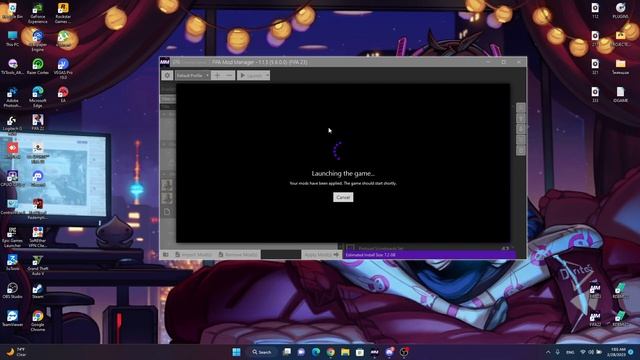The width and height of the screenshot is (640, 360).
Task: Open the Recycle Bin desktop icon
Action: click(12, 11)
